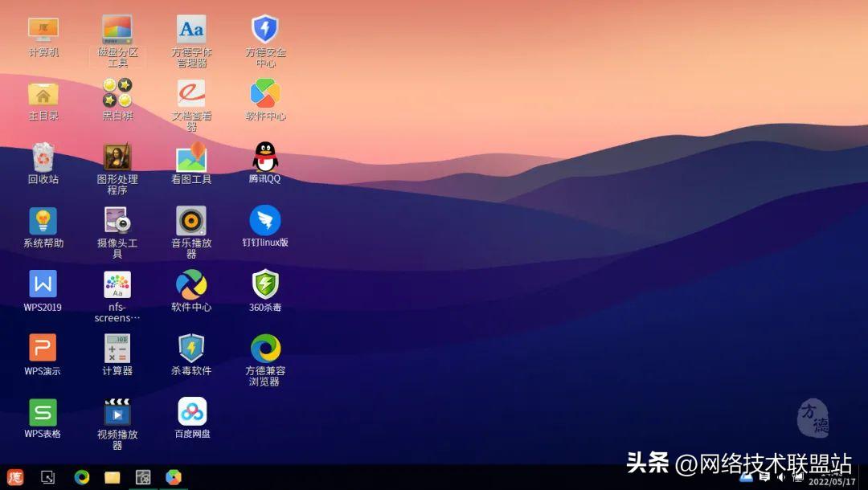Click the date 2022/05/17 in system tray

(831, 482)
